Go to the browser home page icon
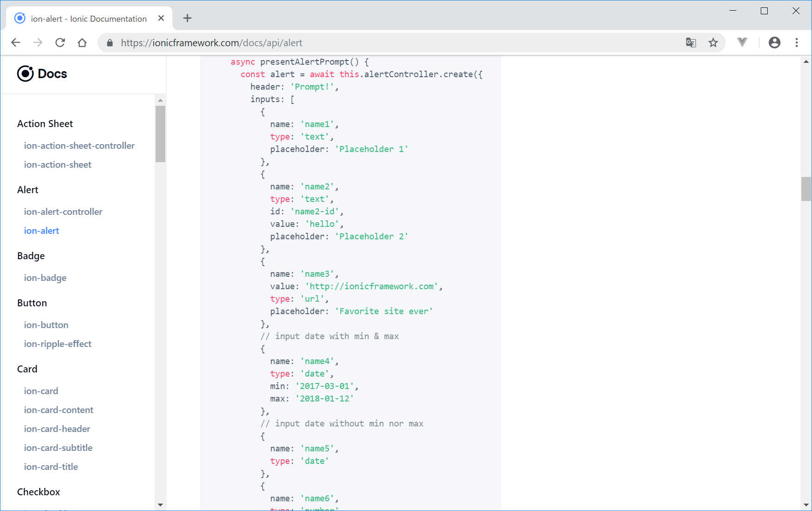Screen dimensions: 812x511 [x=82, y=43]
